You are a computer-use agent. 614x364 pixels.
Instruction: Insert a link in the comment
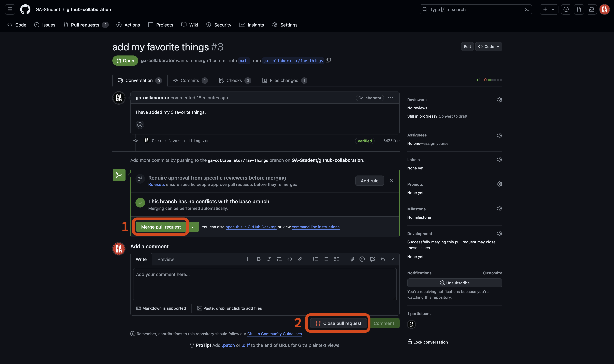(x=300, y=259)
